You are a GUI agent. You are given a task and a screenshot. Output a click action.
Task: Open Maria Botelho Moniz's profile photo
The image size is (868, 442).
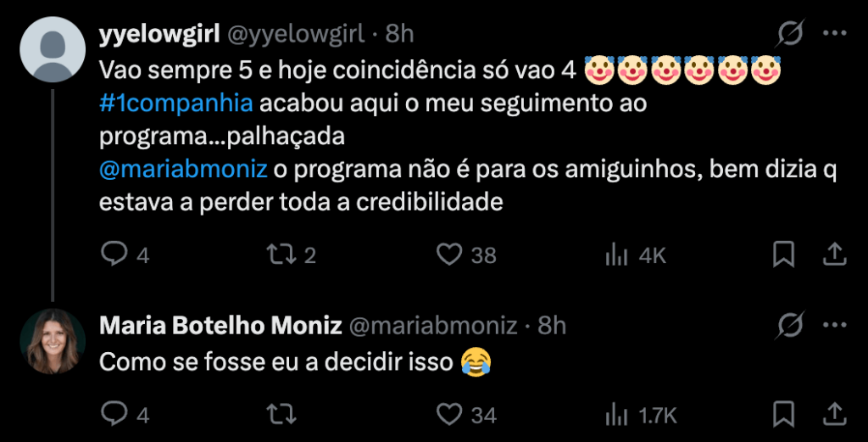pyautogui.click(x=53, y=341)
